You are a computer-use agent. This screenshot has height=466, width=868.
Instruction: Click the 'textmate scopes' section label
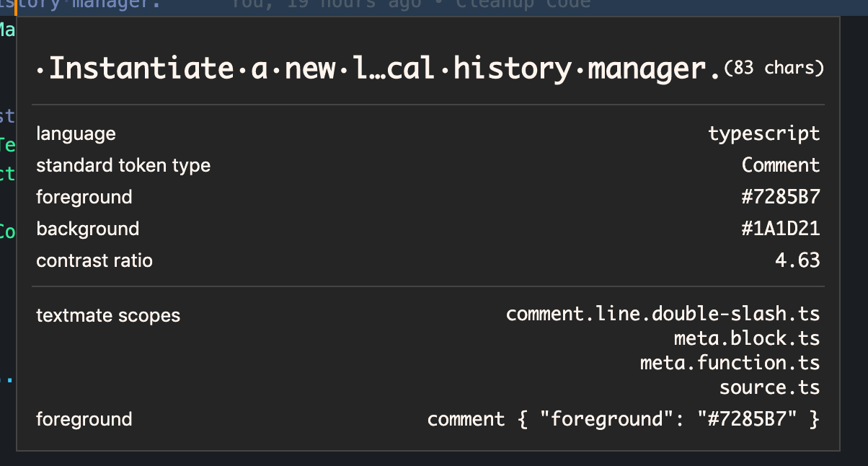108,315
